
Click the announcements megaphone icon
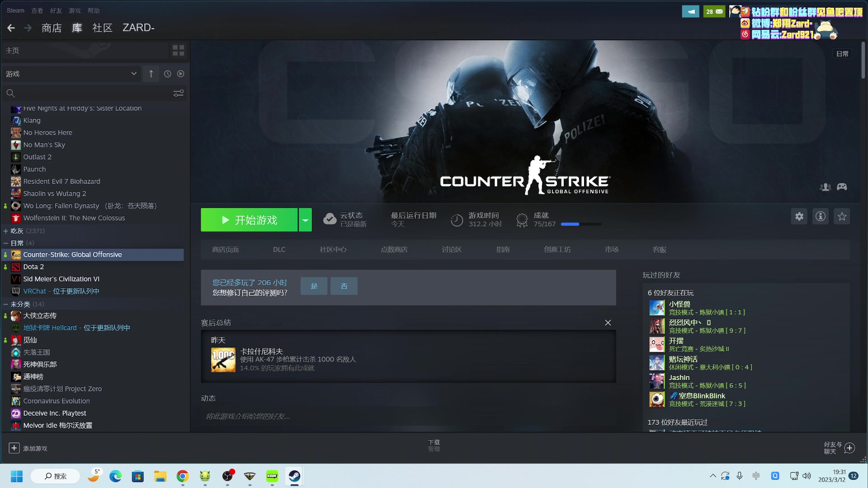click(690, 12)
